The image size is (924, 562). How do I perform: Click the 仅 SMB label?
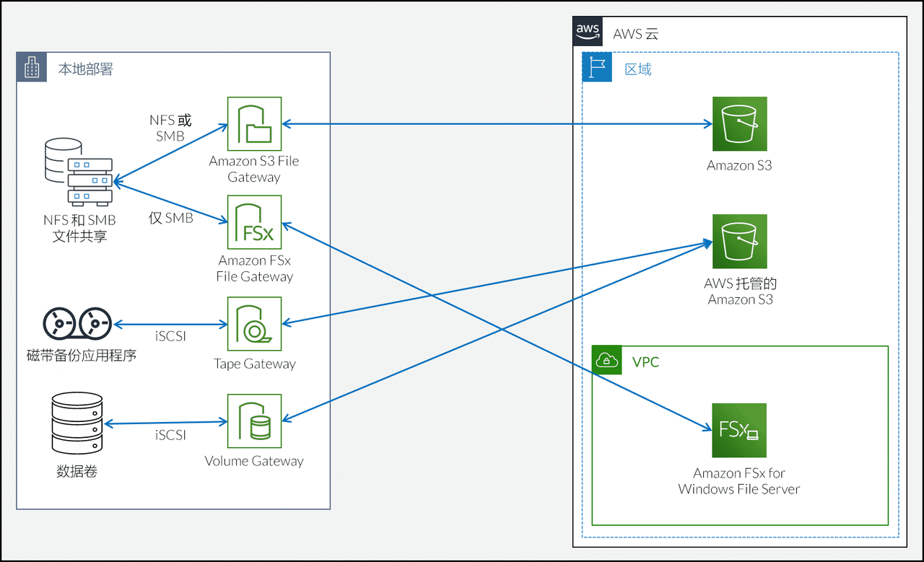171,218
